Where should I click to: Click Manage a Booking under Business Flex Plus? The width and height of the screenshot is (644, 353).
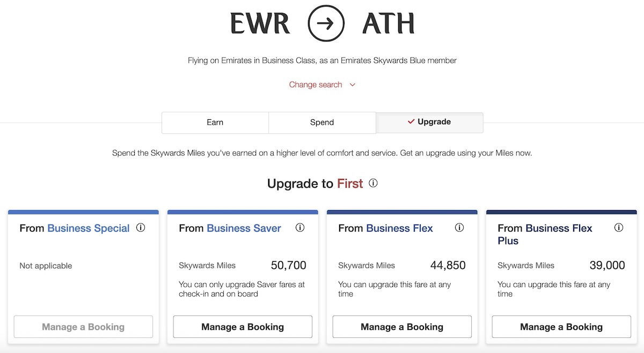coord(561,327)
